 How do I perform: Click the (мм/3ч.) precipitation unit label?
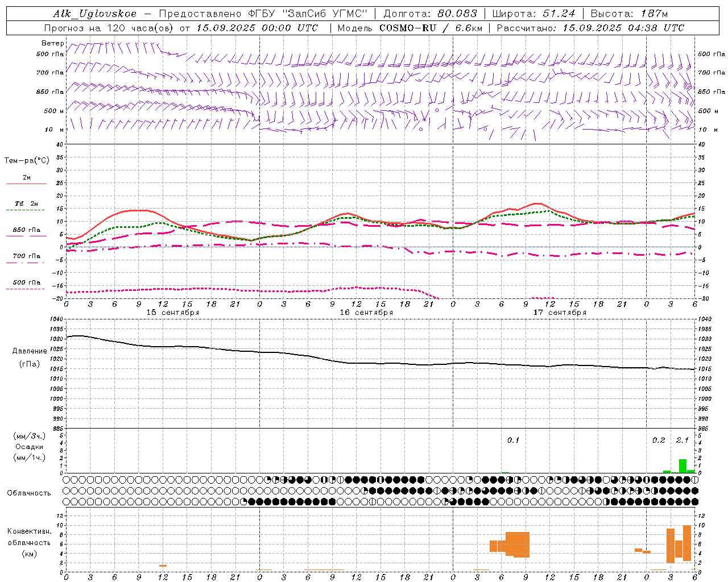[x=29, y=436]
